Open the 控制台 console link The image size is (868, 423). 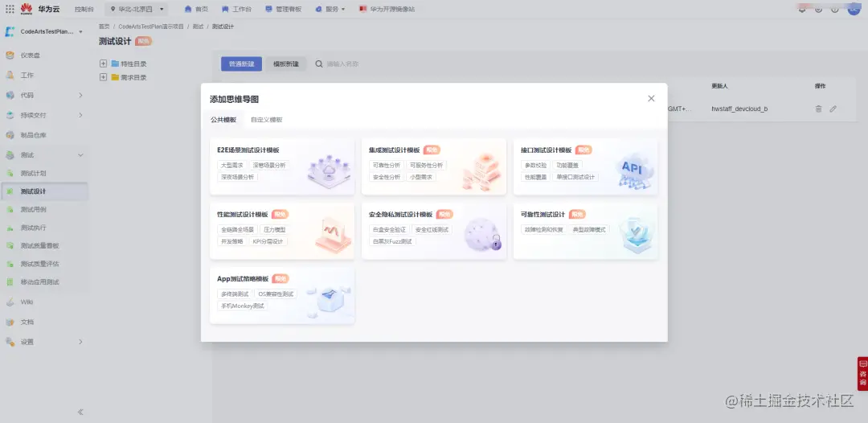(x=84, y=10)
